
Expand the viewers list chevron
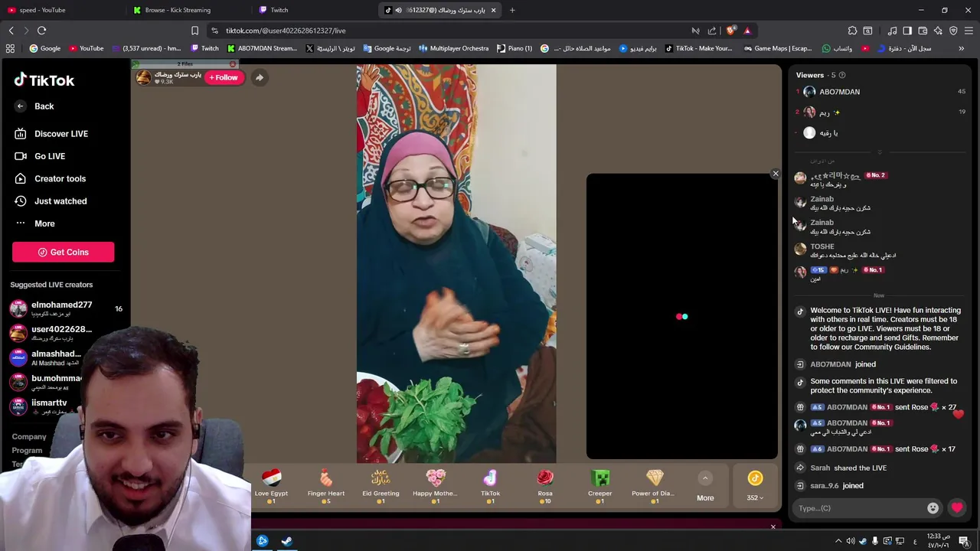click(x=880, y=152)
